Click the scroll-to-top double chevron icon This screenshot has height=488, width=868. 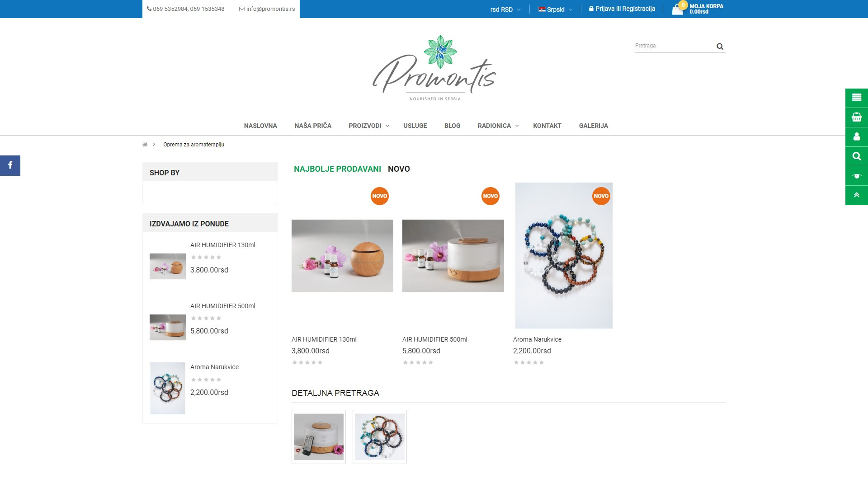tap(856, 195)
